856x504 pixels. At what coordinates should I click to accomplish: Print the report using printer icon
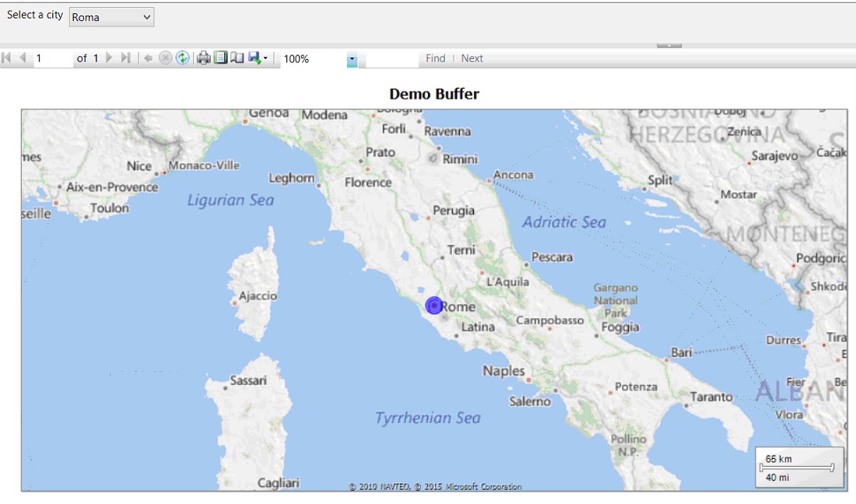[204, 58]
